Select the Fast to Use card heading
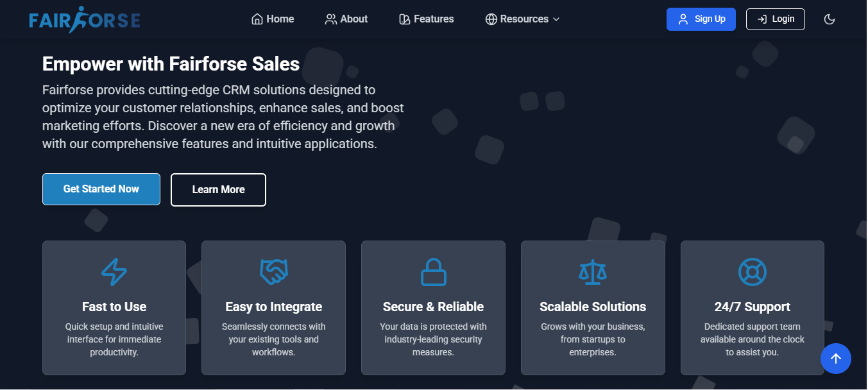The height and width of the screenshot is (390, 868). pos(114,307)
